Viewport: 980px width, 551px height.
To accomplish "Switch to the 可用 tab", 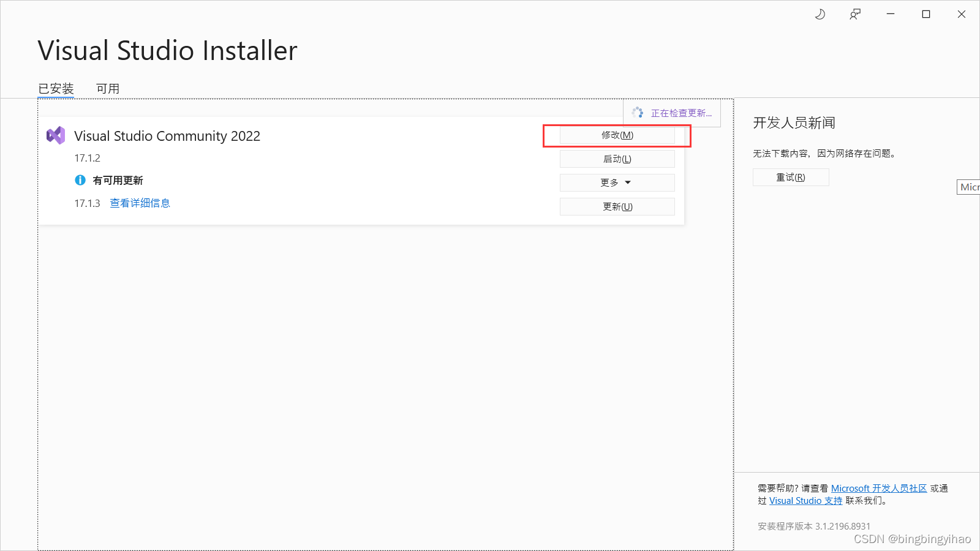I will pyautogui.click(x=108, y=89).
